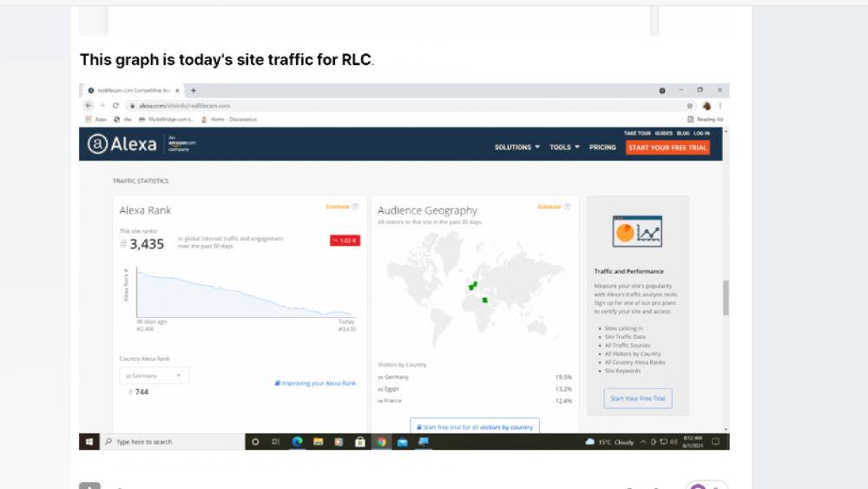Open Microsoft Store from taskbar

click(x=360, y=441)
